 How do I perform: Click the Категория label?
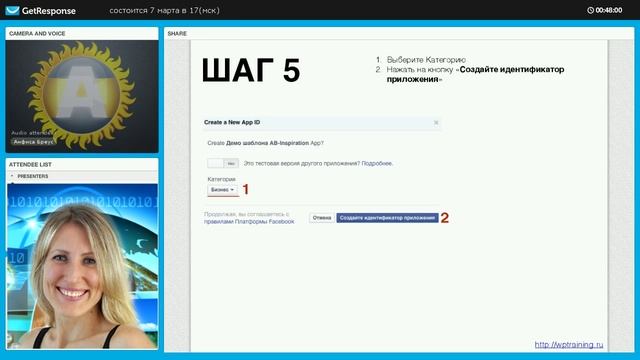221,179
